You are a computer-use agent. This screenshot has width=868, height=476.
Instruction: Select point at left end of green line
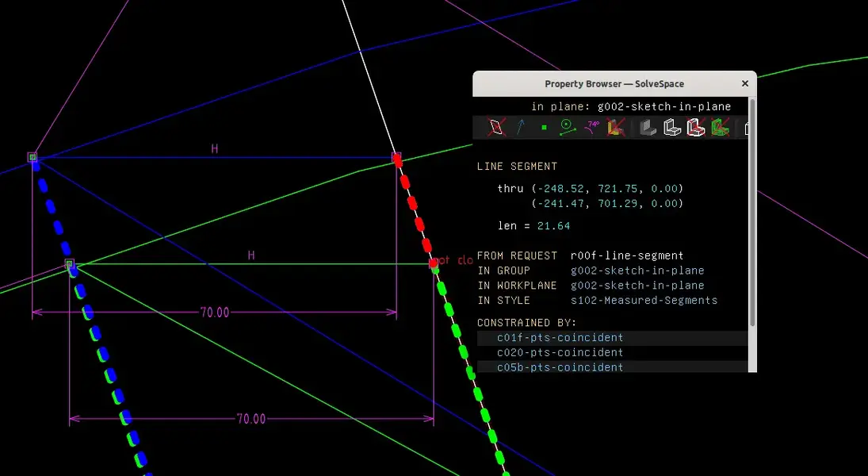point(69,263)
